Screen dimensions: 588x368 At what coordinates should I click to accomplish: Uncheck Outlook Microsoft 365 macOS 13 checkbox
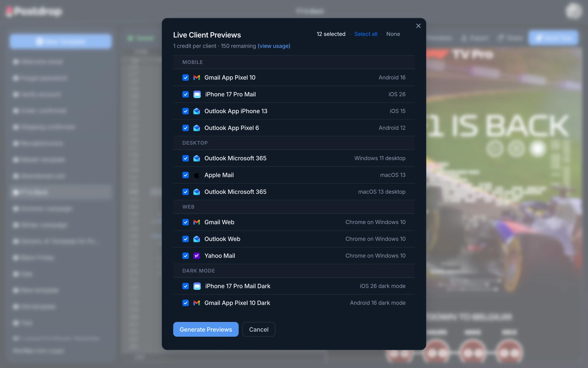tap(186, 192)
